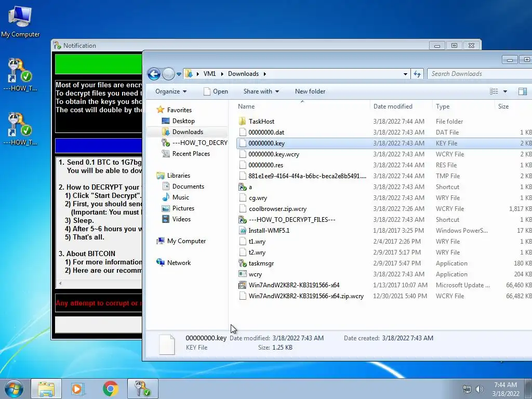Viewport: 532px width, 399px height.
Task: Select the t2.wry file
Action: pos(257,252)
